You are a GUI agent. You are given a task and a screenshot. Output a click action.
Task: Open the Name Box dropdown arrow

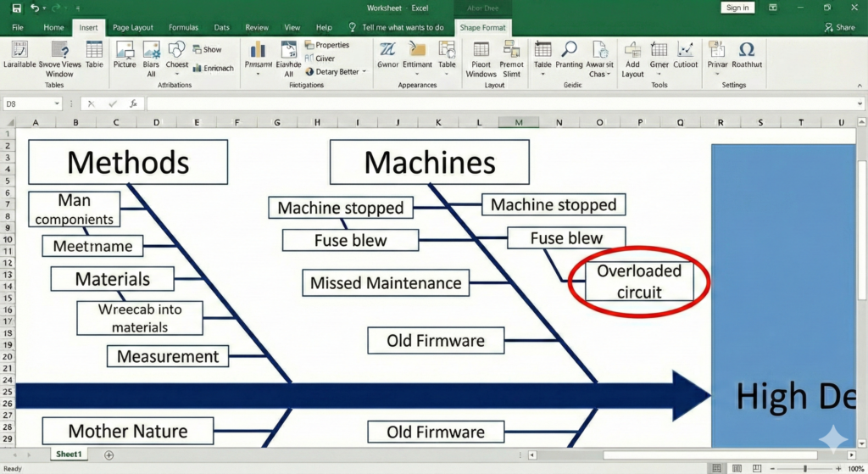point(57,103)
